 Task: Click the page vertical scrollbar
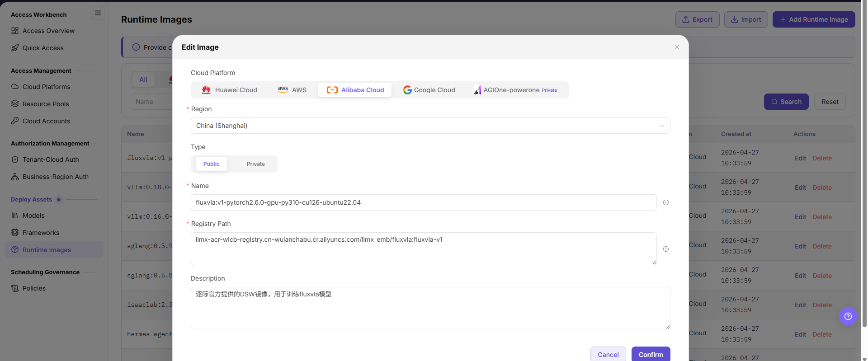(x=864, y=163)
